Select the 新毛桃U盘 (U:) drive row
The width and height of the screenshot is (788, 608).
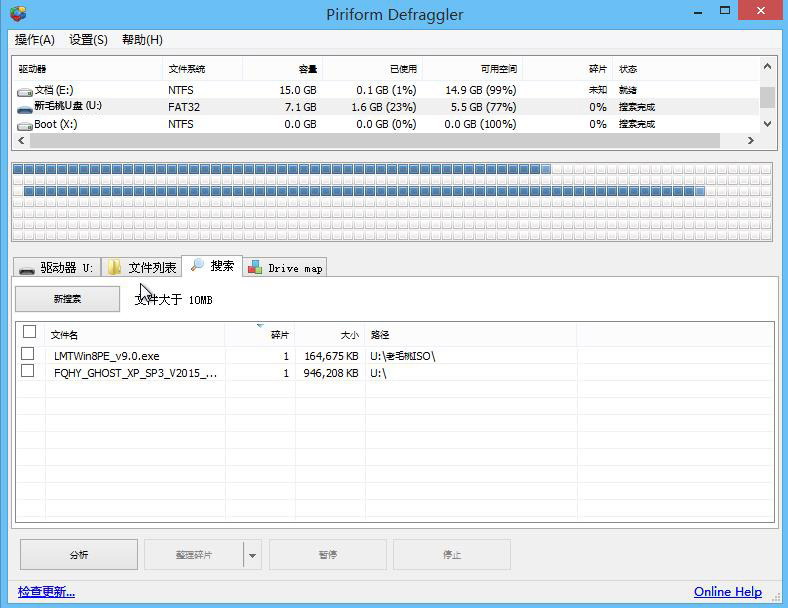pyautogui.click(x=386, y=107)
